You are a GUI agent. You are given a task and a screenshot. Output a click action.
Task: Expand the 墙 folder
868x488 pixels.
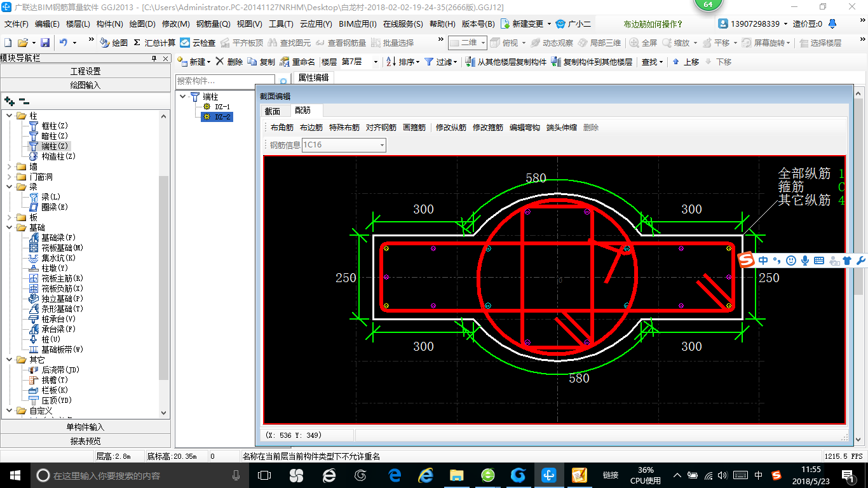10,166
